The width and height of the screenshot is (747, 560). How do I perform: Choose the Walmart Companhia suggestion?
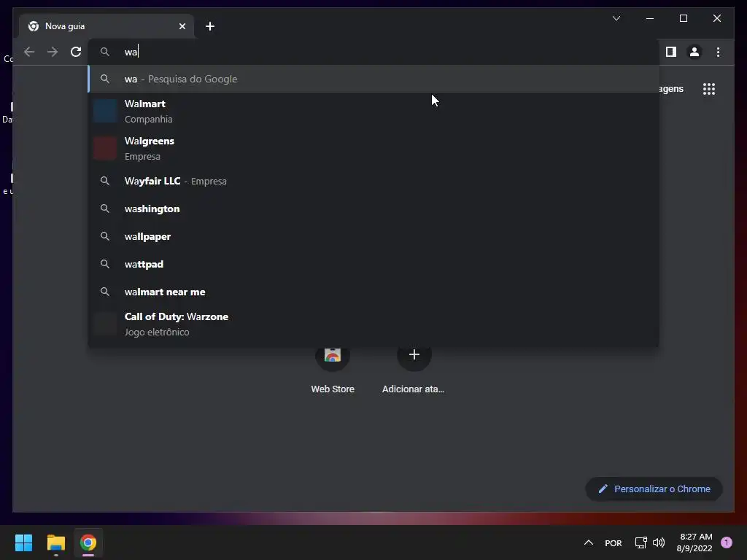pyautogui.click(x=373, y=112)
